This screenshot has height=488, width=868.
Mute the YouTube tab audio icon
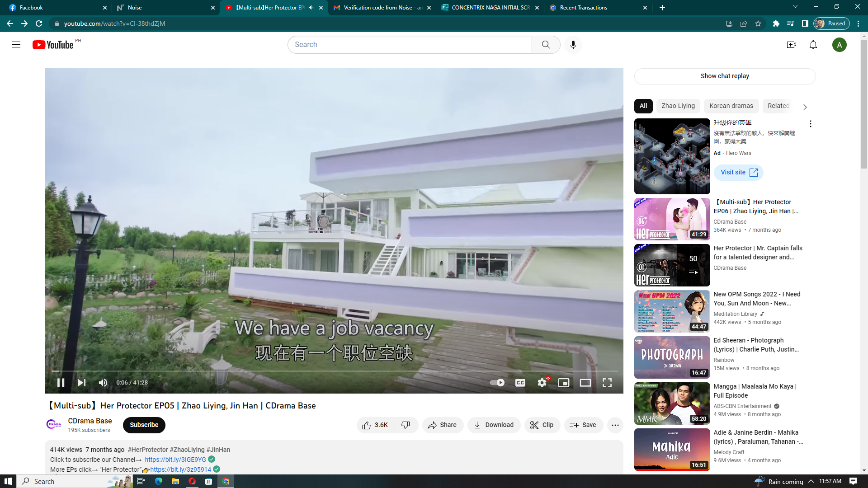311,8
